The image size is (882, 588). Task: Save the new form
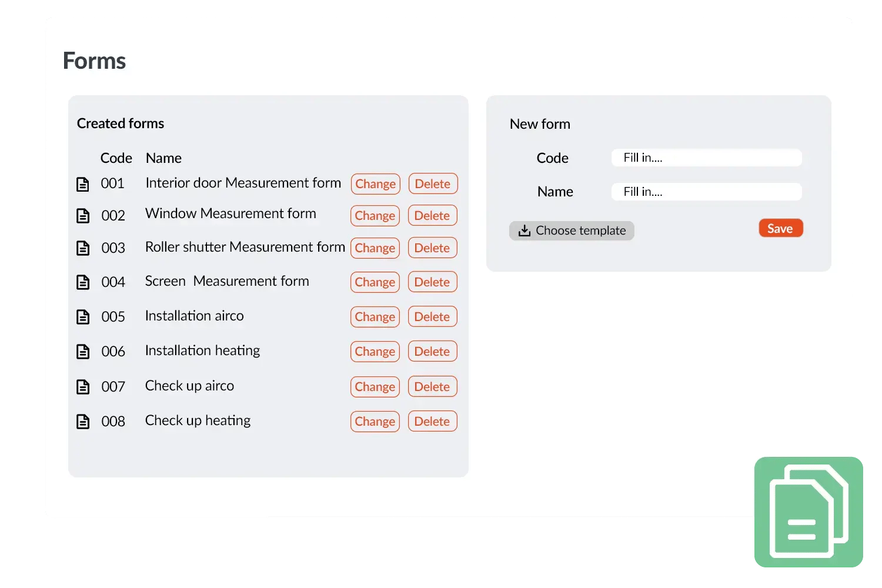tap(780, 229)
